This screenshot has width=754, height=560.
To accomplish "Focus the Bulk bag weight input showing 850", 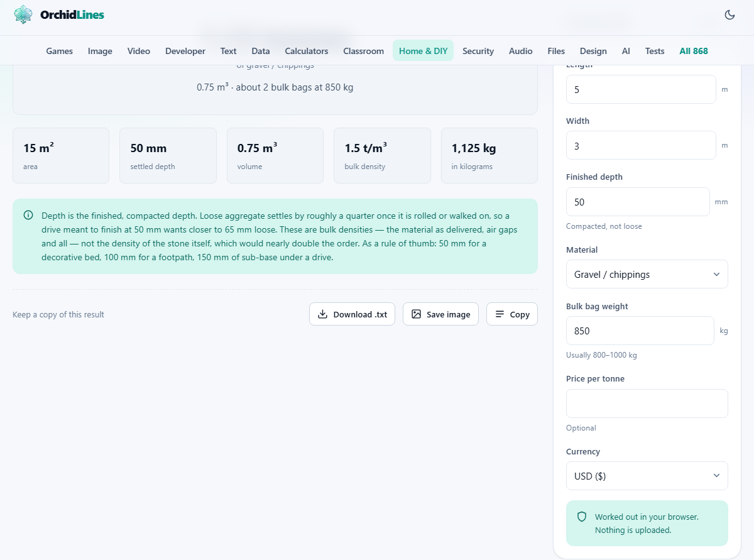I will point(640,331).
